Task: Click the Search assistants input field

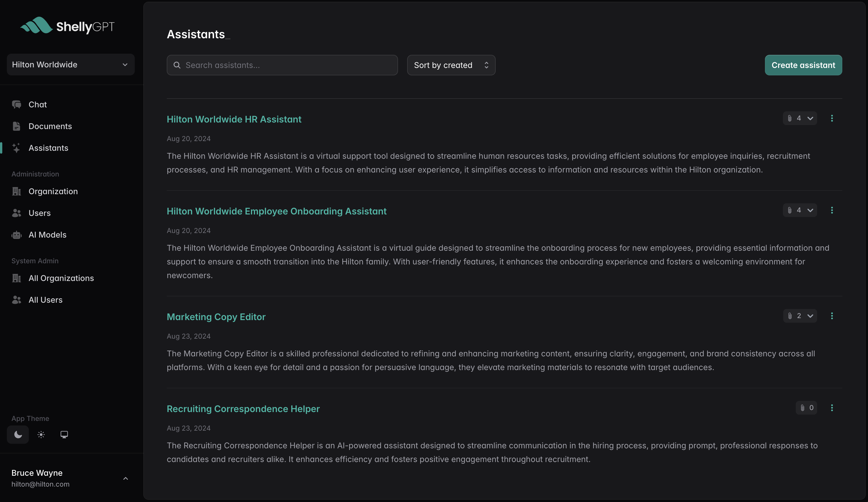Action: [282, 65]
